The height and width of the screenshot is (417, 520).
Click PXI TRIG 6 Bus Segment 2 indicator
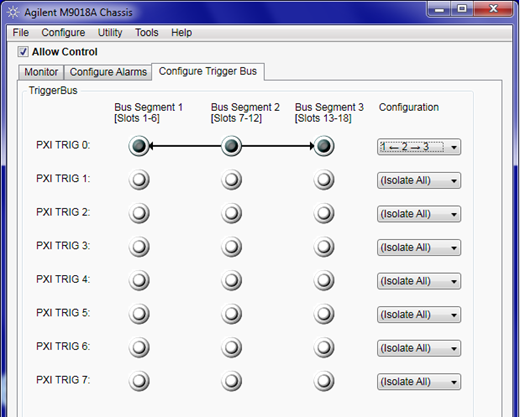tap(231, 348)
